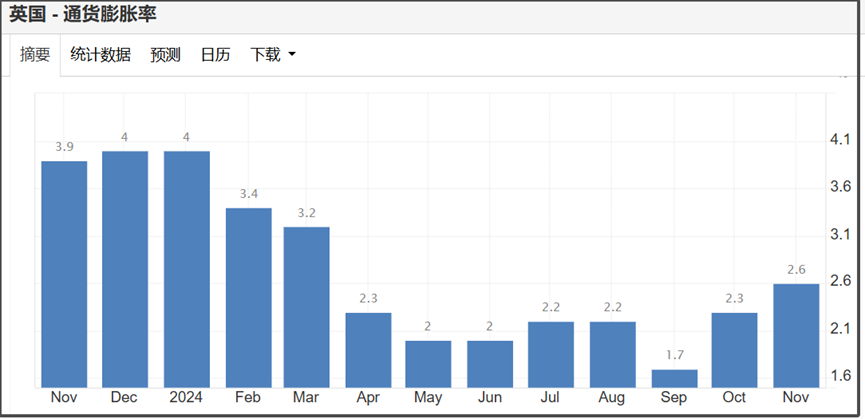
Task: Click the Jun bar with value 2
Action: (490, 364)
